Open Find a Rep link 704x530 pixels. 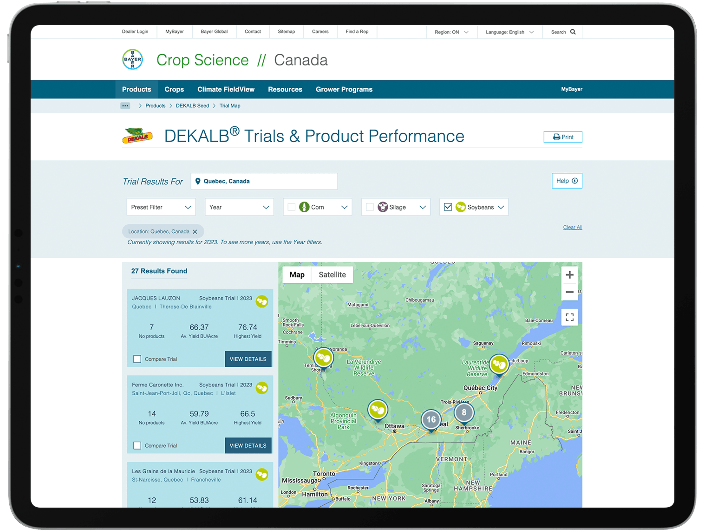point(357,31)
